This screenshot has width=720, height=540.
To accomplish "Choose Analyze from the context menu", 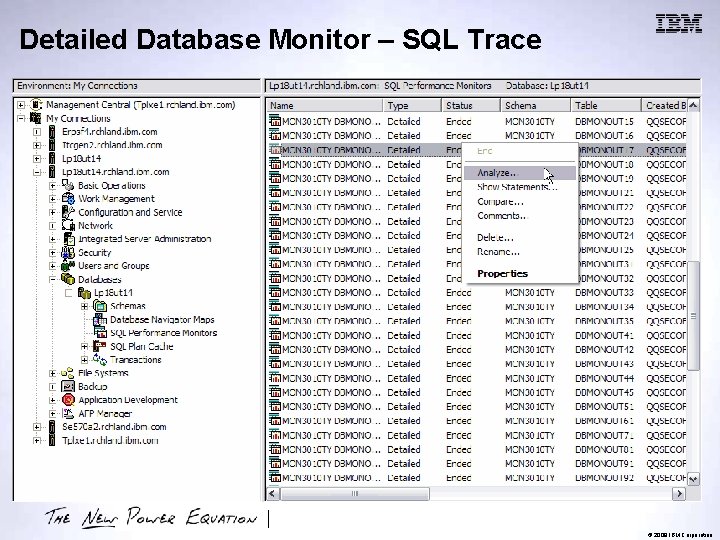I will (520, 173).
